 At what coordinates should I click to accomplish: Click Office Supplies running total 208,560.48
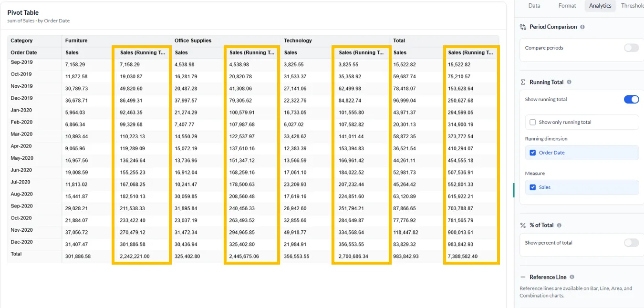coord(242,196)
